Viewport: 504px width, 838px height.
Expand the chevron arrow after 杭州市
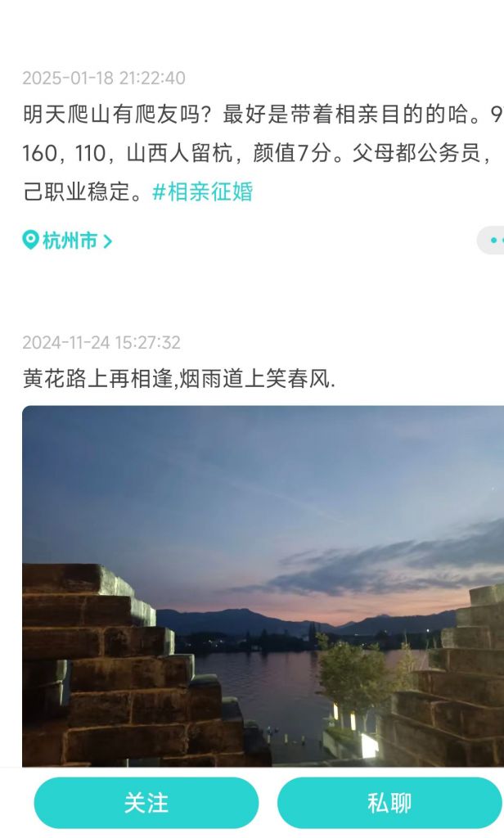coord(107,241)
